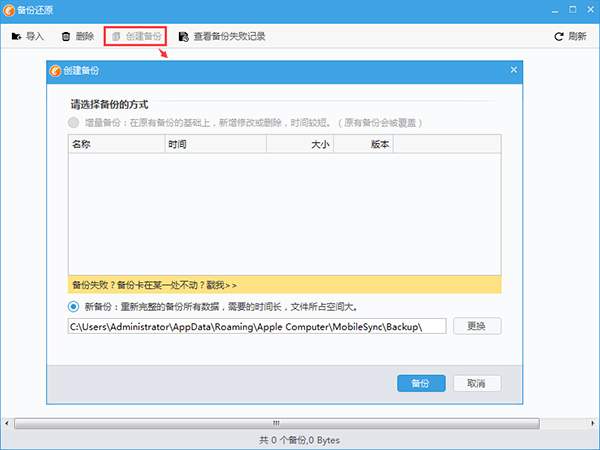
Task: Select the 增量备份 radio option
Action: [x=73, y=122]
